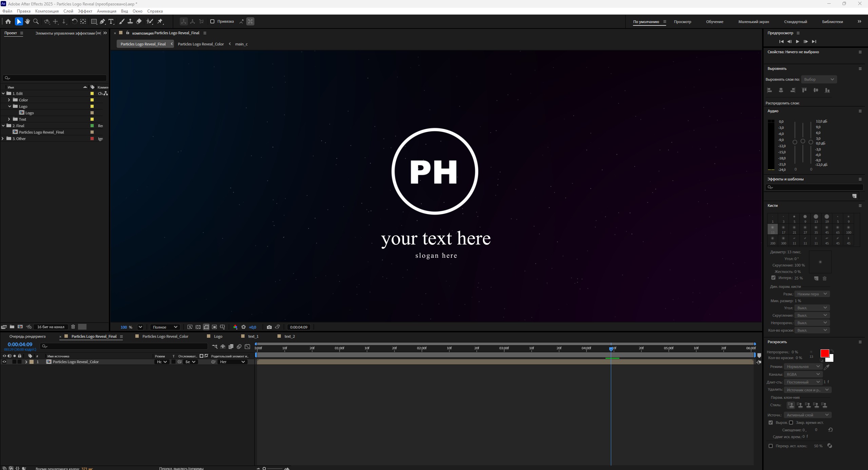Select the Pen tool

click(102, 21)
